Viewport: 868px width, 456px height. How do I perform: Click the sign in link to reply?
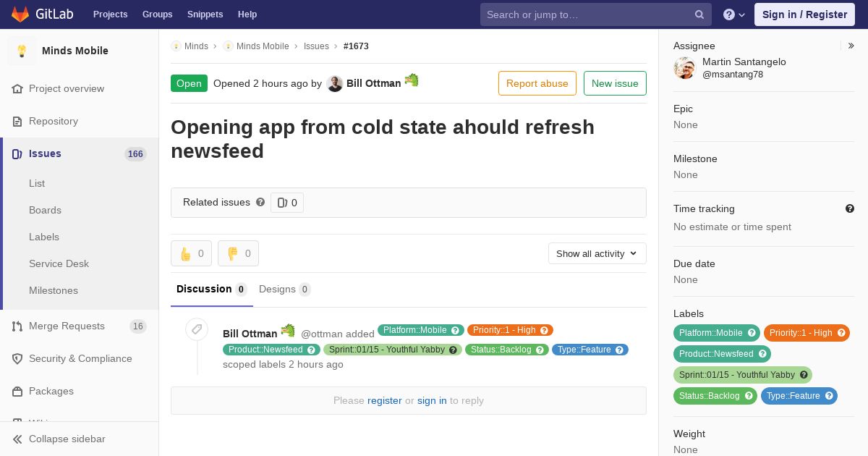[x=432, y=400]
